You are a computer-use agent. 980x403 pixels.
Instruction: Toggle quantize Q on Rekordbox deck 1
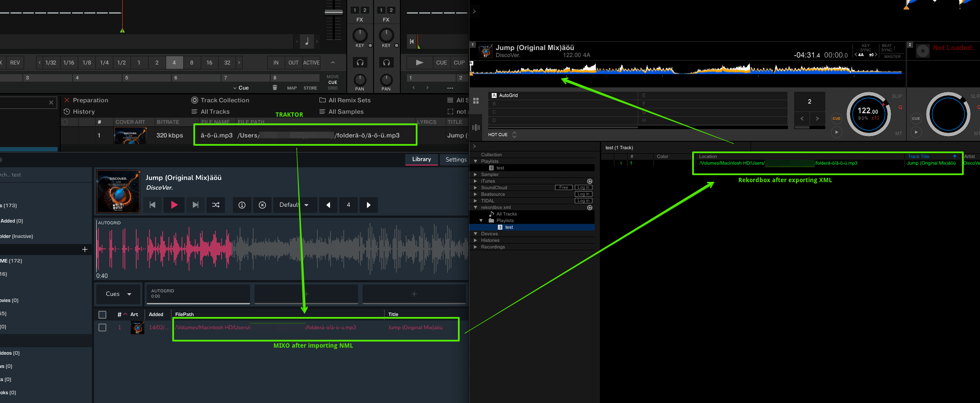[x=900, y=108]
